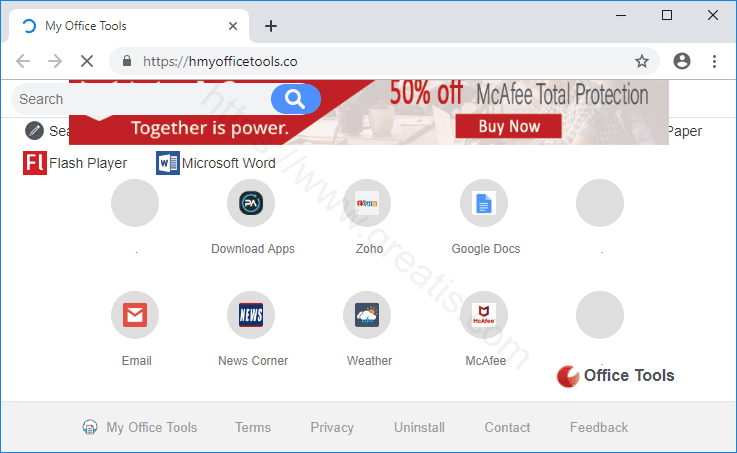The height and width of the screenshot is (453, 737).
Task: Open the Chrome three-dot menu
Action: (715, 61)
